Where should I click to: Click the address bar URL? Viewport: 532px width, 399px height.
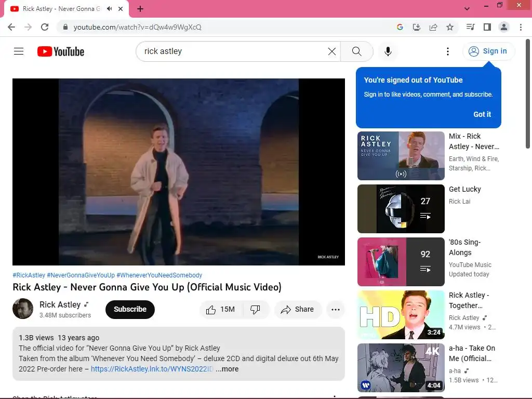[137, 27]
